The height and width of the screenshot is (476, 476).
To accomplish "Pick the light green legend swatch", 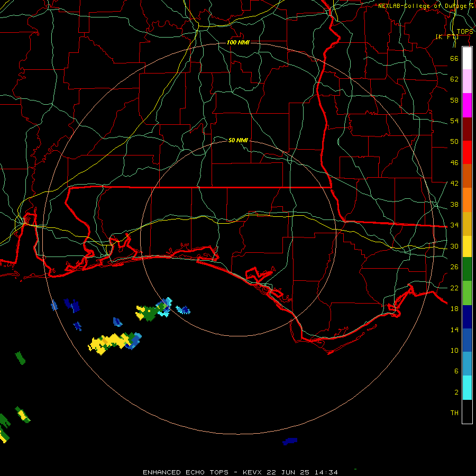I will click(x=467, y=293).
